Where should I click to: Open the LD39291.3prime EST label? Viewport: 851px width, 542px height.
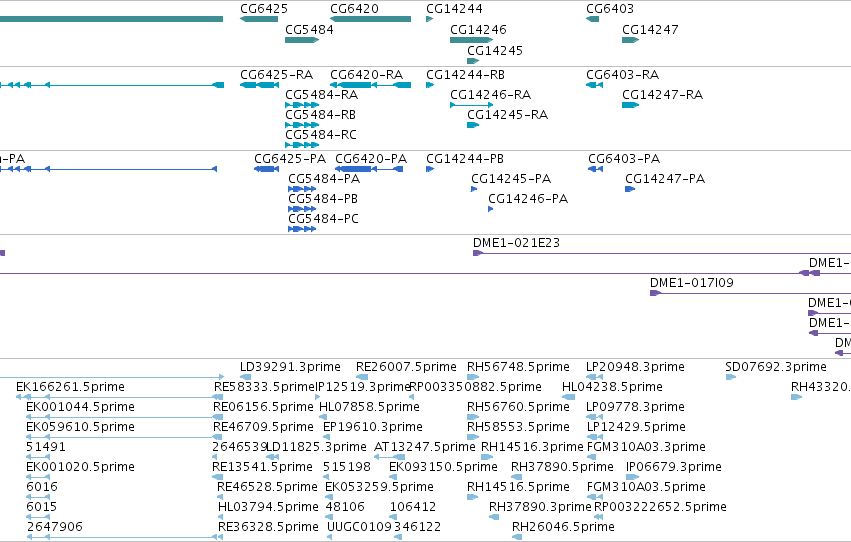point(290,367)
